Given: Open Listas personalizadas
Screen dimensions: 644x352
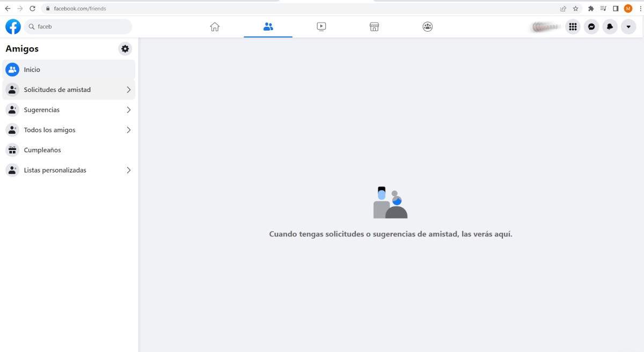Looking at the screenshot, I should pyautogui.click(x=69, y=170).
